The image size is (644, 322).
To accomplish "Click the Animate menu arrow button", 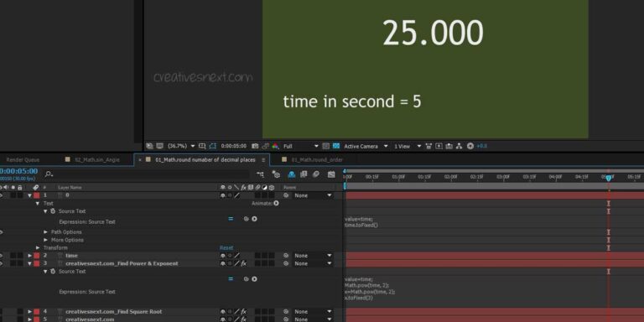I will pyautogui.click(x=276, y=203).
